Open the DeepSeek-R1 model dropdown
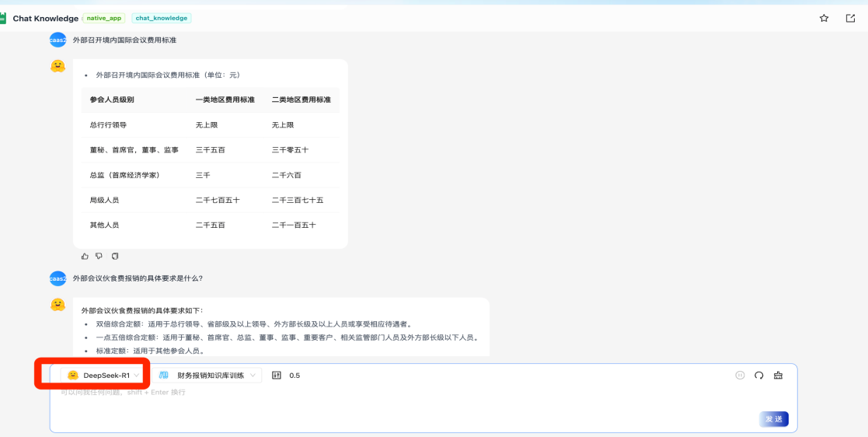This screenshot has width=868, height=437. tap(103, 375)
